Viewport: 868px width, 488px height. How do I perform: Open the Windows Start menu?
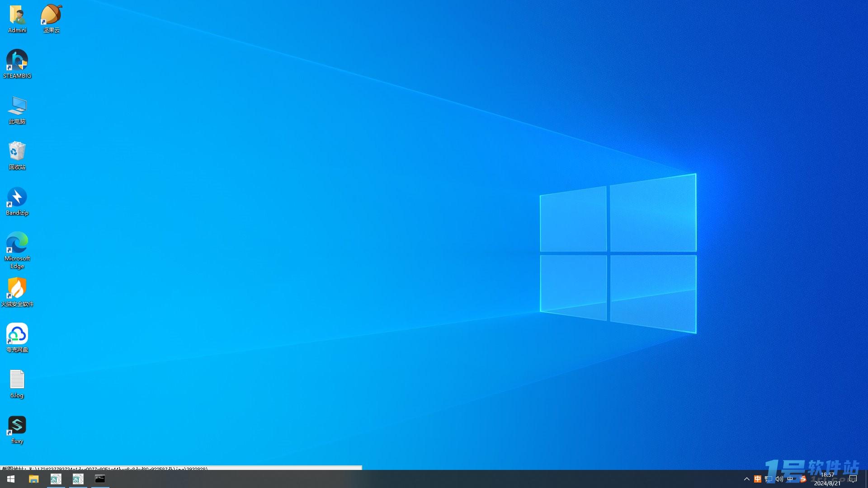pos(11,479)
